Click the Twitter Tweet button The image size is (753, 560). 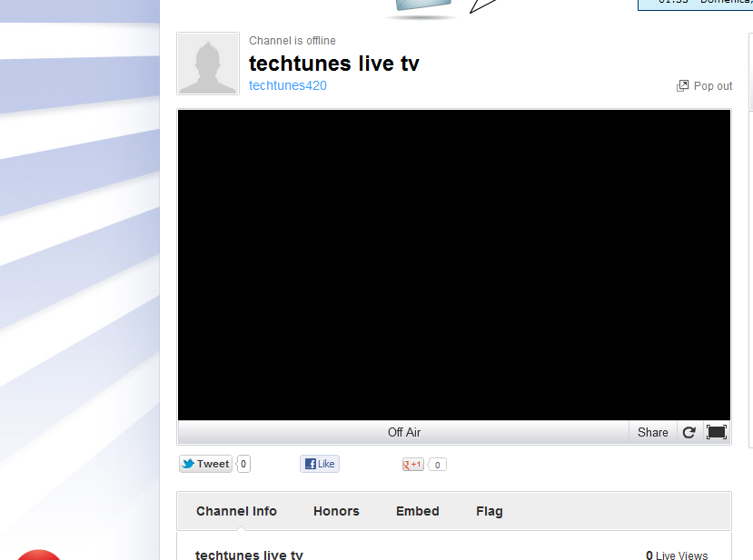click(x=205, y=464)
